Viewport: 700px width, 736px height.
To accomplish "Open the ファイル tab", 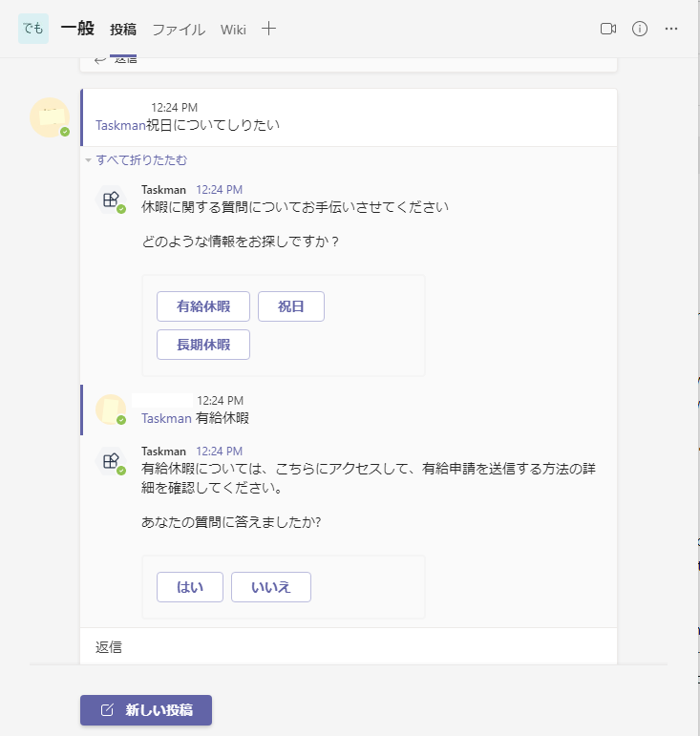I will [x=179, y=30].
